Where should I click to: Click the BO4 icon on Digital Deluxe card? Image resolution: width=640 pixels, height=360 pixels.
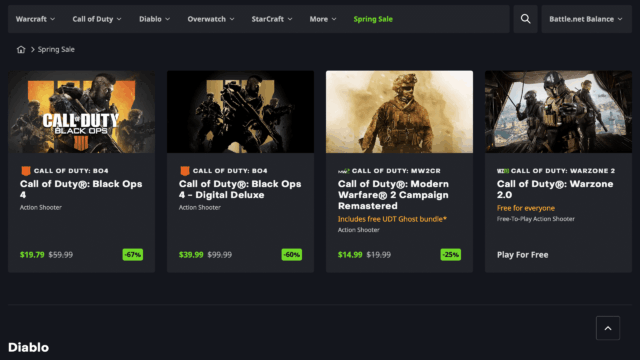point(184,171)
